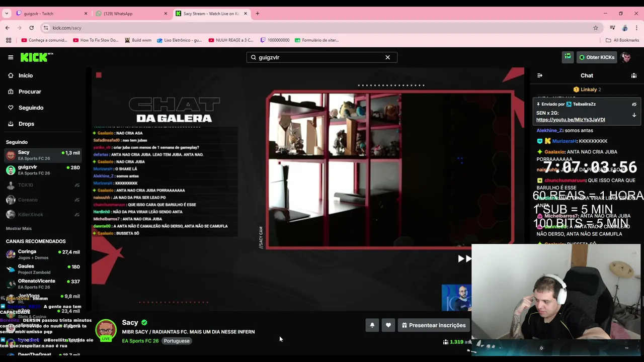
Task: Open recommended channel ORenatoVicente
Action: [x=43, y=284]
